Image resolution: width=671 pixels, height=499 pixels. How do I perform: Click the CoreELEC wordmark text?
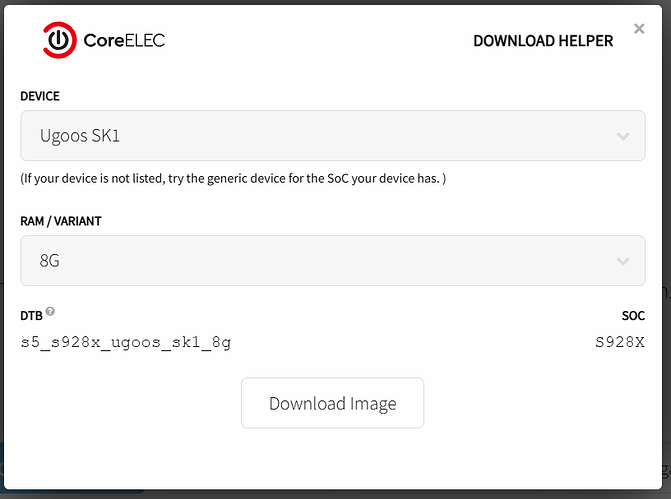point(124,41)
